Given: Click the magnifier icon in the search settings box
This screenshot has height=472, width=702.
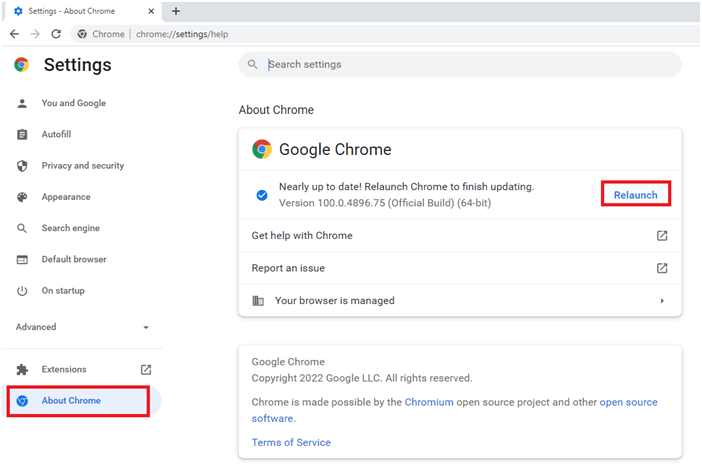Looking at the screenshot, I should [253, 64].
